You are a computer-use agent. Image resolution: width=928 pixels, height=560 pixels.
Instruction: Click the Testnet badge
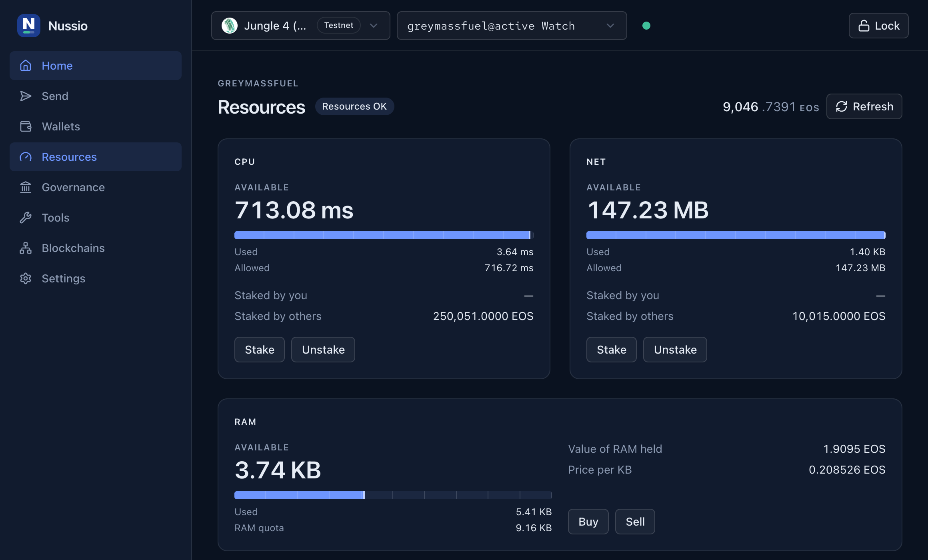click(339, 26)
